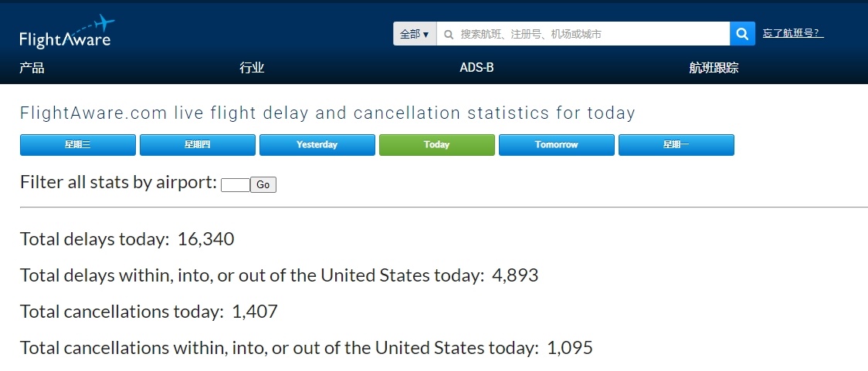Show Yesterday's delay statistics
Viewport: 868px width, 371px height.
[x=317, y=145]
